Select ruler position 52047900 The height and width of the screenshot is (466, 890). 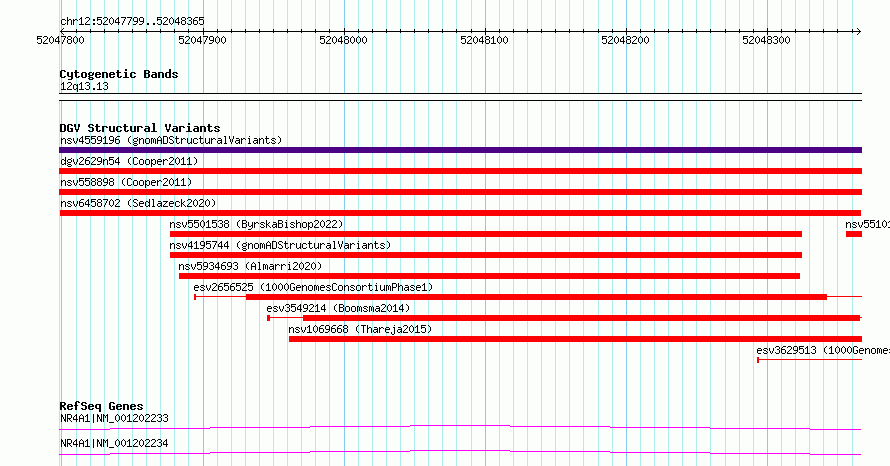202,40
